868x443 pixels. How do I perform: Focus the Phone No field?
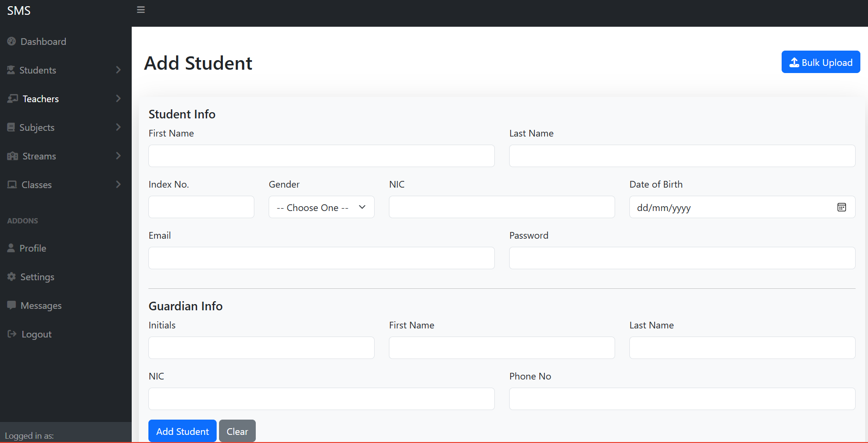point(682,399)
